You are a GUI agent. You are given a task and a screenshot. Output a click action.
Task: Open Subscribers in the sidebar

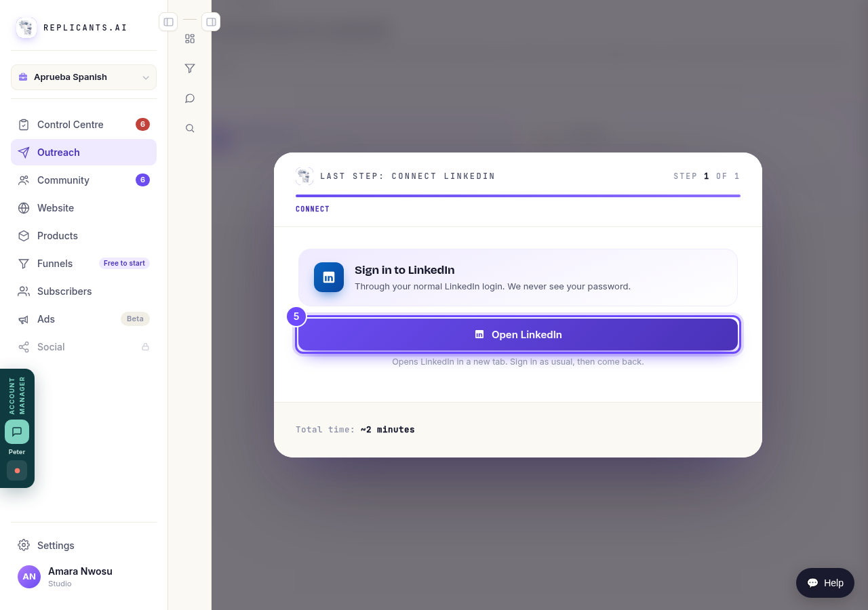[83, 291]
